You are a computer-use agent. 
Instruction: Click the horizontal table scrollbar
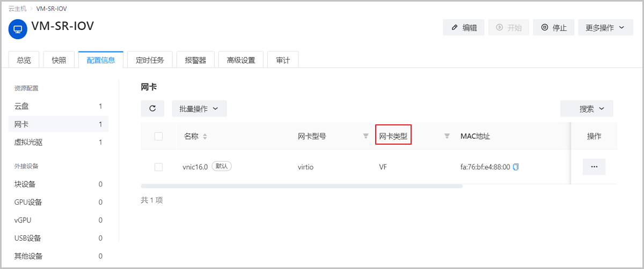pos(301,186)
